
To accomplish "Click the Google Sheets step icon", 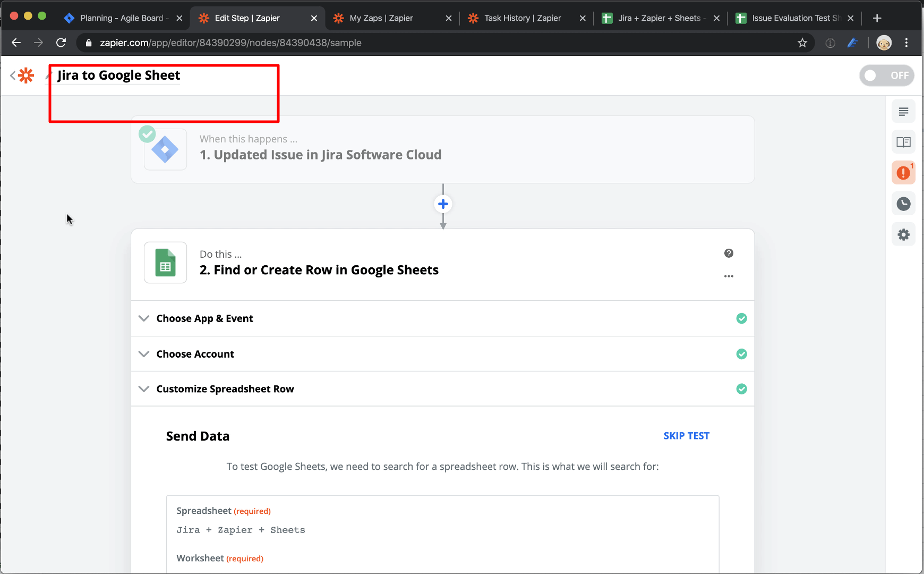I will 165,263.
